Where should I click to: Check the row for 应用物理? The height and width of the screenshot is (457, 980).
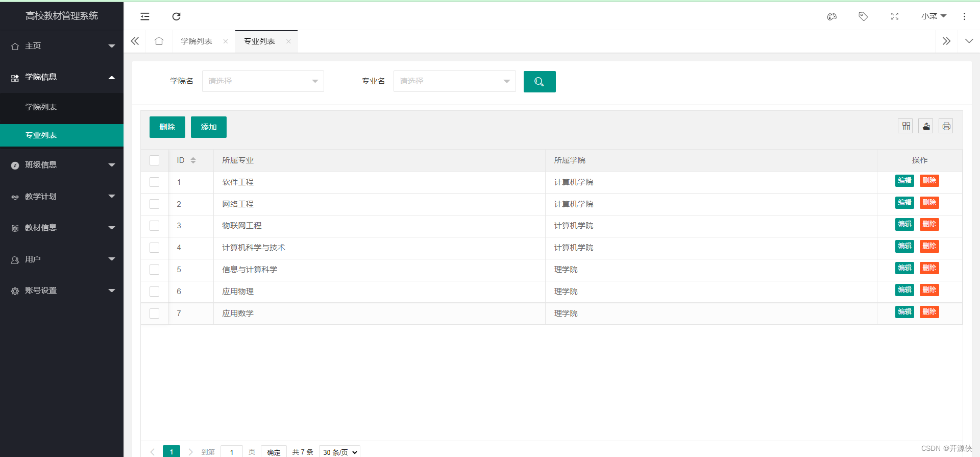pyautogui.click(x=155, y=292)
